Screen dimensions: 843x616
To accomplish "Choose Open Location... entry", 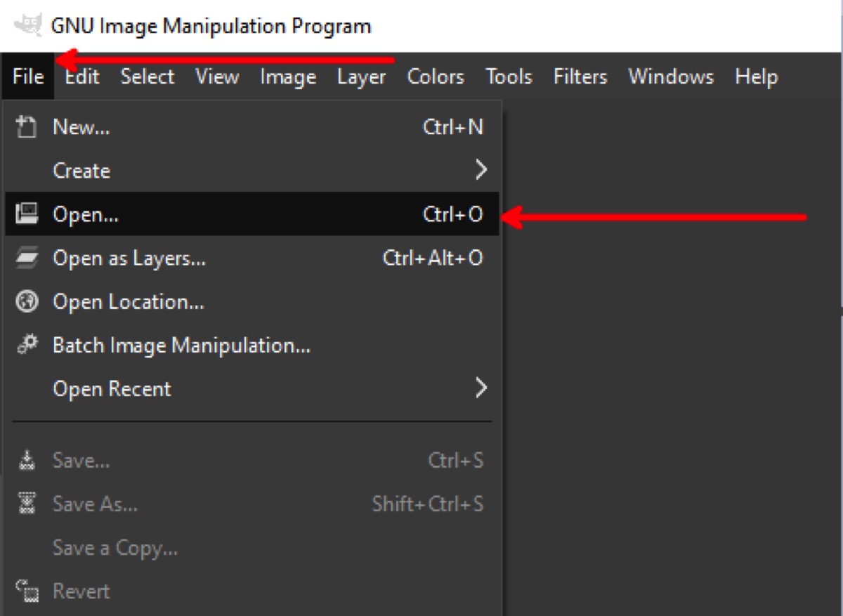I will point(252,301).
